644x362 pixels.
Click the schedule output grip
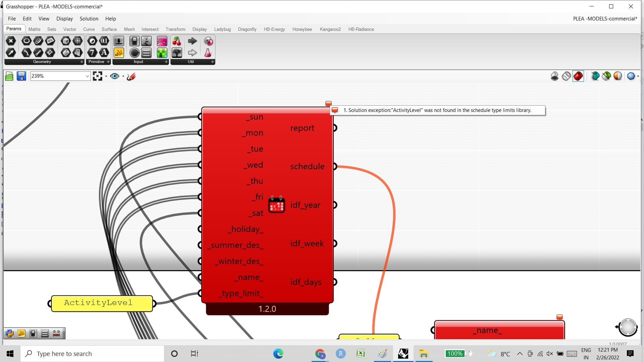(x=334, y=166)
